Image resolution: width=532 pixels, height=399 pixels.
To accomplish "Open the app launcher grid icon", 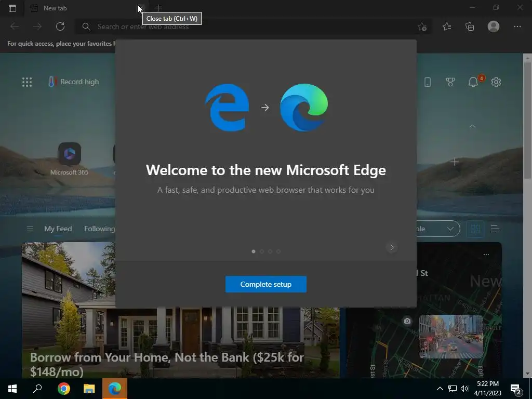I will [x=27, y=82].
